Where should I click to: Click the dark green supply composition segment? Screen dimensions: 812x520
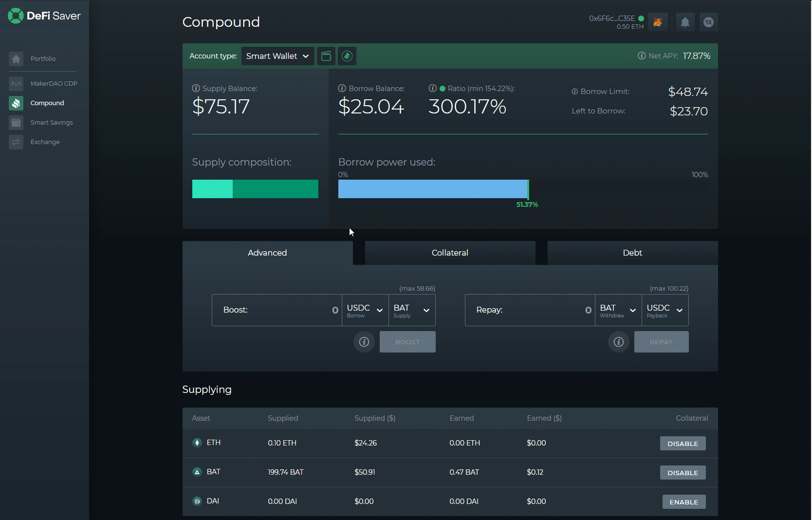276,189
